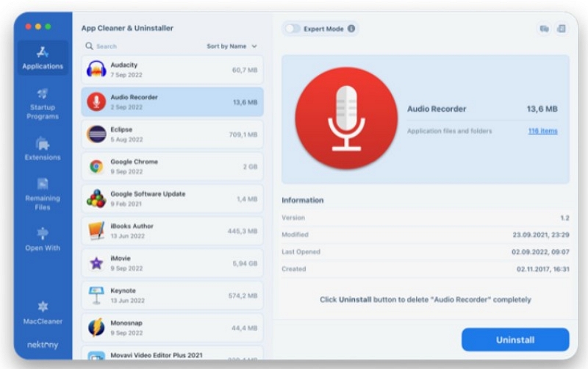The image size is (588, 369).
Task: Select iMovie 5,94 GB entry
Action: click(x=172, y=263)
